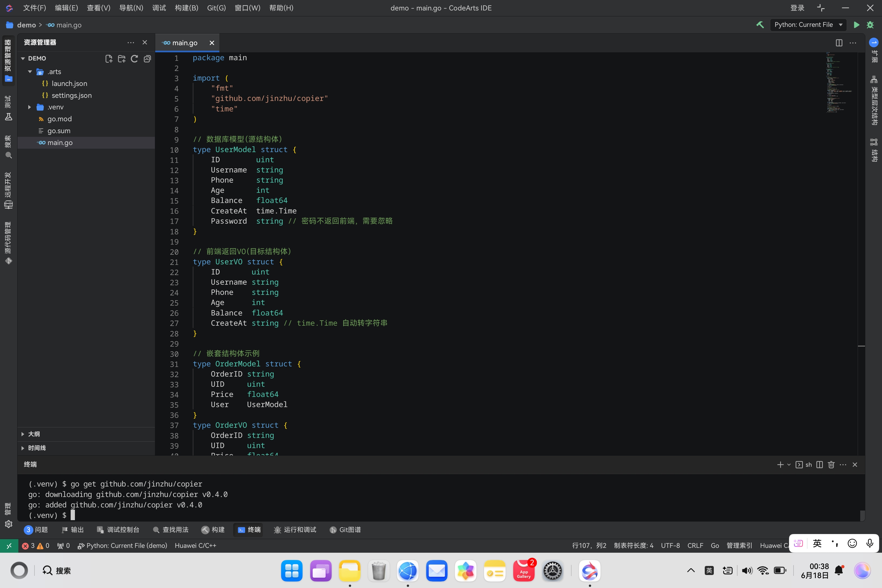The width and height of the screenshot is (882, 588).
Task: Open the Python: Current File configuration dropdown
Action: click(808, 25)
